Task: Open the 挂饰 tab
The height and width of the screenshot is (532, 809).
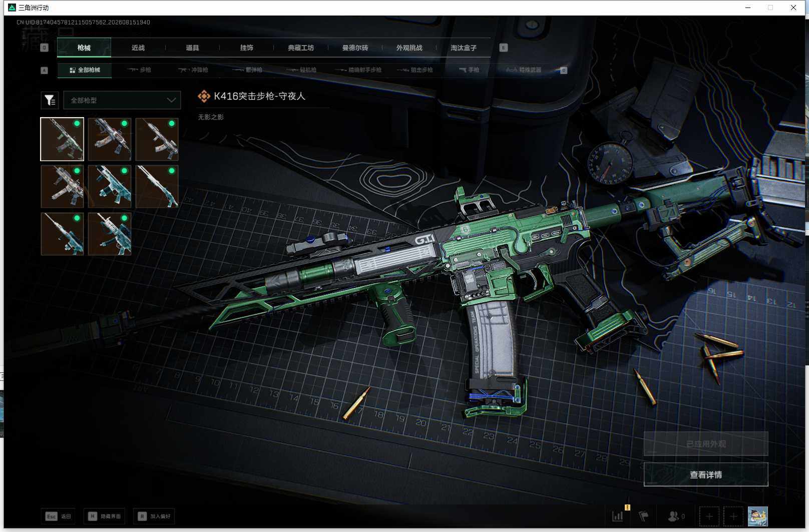Action: point(246,48)
